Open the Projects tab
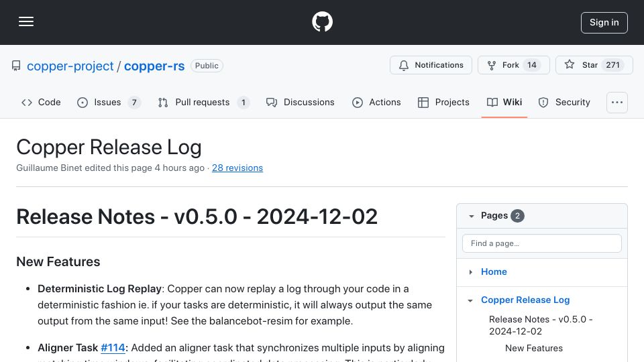644x362 pixels. 443,102
